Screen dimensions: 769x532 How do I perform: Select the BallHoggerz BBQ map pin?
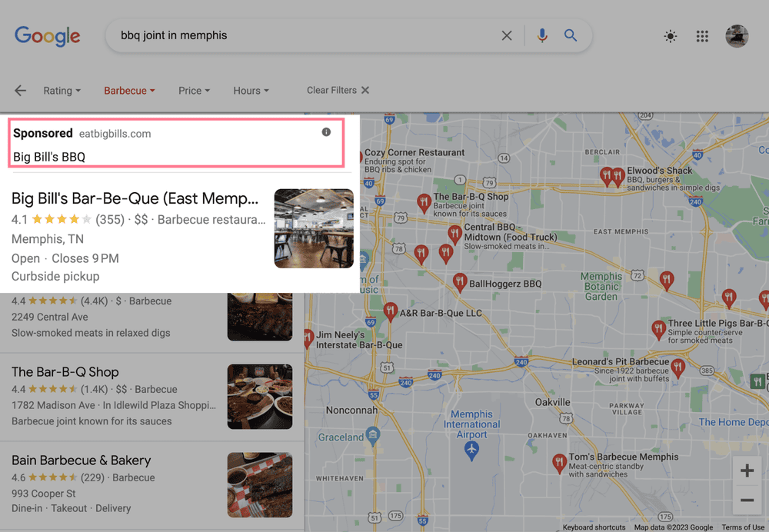point(460,282)
